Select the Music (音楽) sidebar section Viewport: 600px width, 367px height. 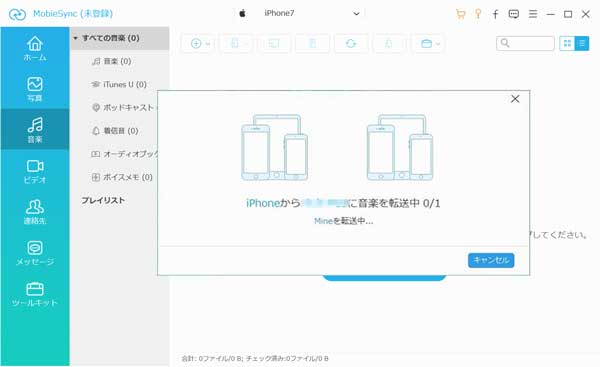[x=35, y=129]
